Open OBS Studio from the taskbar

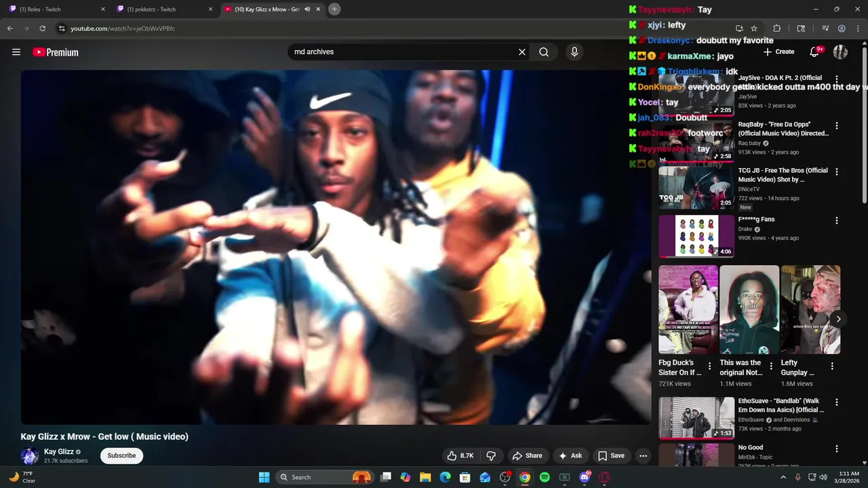(x=505, y=477)
